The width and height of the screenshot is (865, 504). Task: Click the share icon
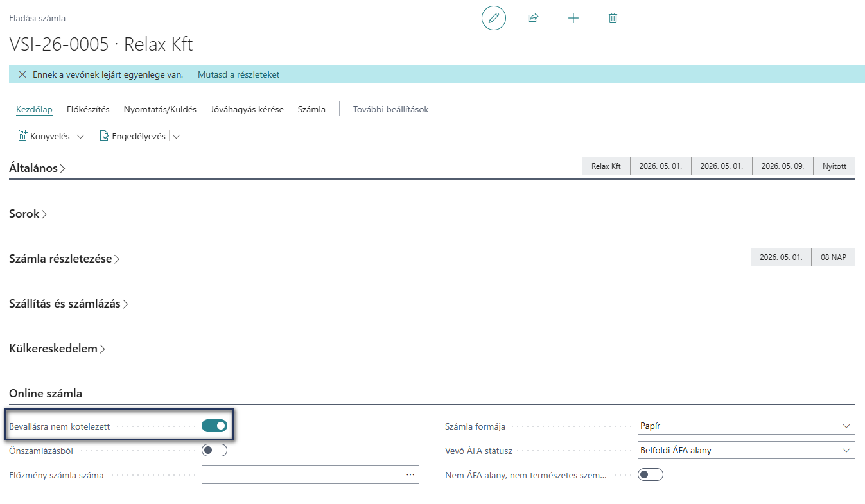tap(533, 18)
